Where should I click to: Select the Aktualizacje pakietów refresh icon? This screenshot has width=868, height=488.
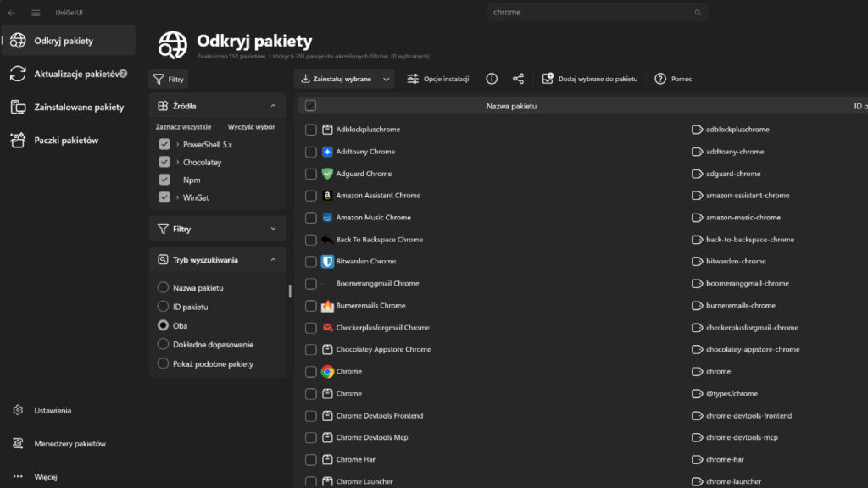(18, 74)
